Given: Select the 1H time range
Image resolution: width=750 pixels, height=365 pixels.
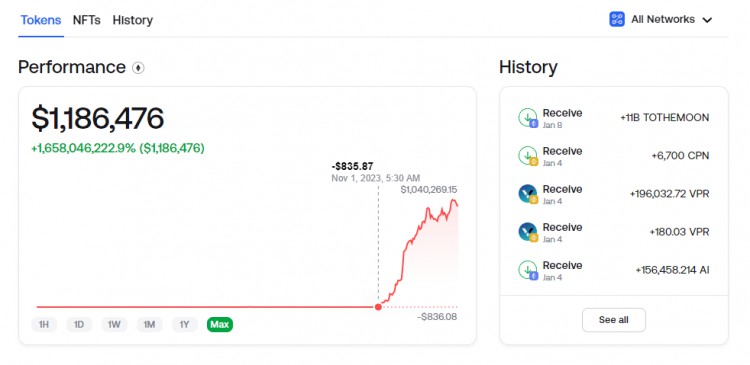Looking at the screenshot, I should [44, 325].
